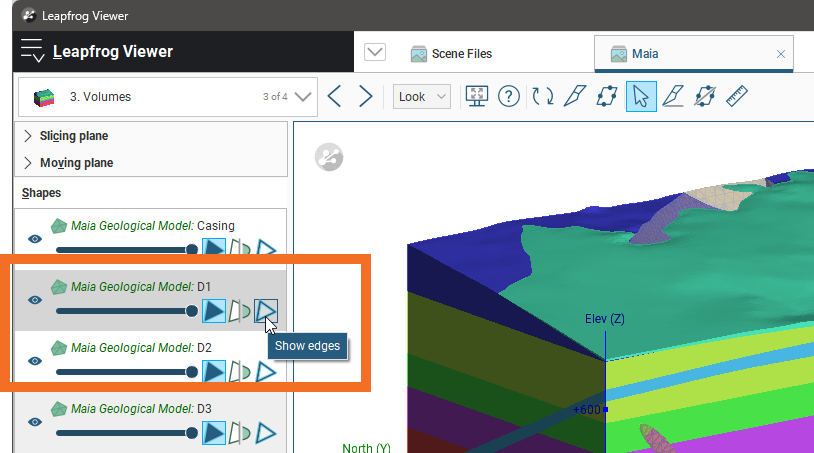Toggle show faces for D3
814x453 pixels.
214,433
